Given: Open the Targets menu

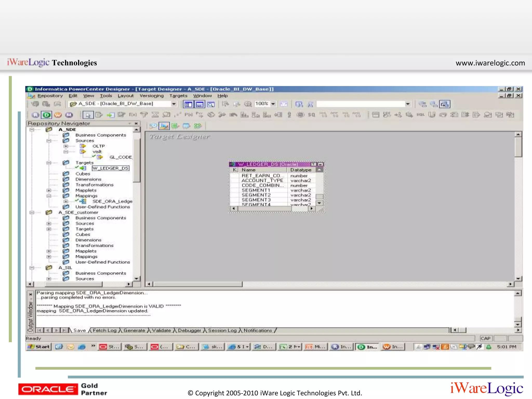Looking at the screenshot, I should [178, 96].
